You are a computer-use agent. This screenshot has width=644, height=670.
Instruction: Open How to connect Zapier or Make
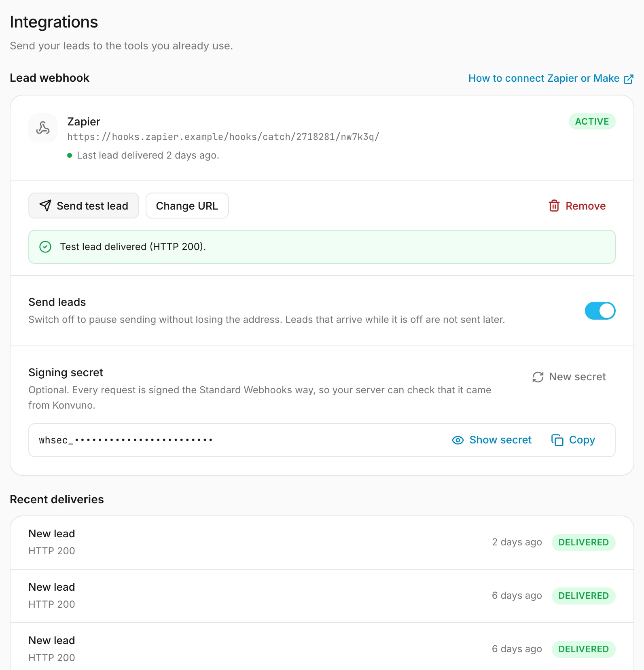click(551, 78)
